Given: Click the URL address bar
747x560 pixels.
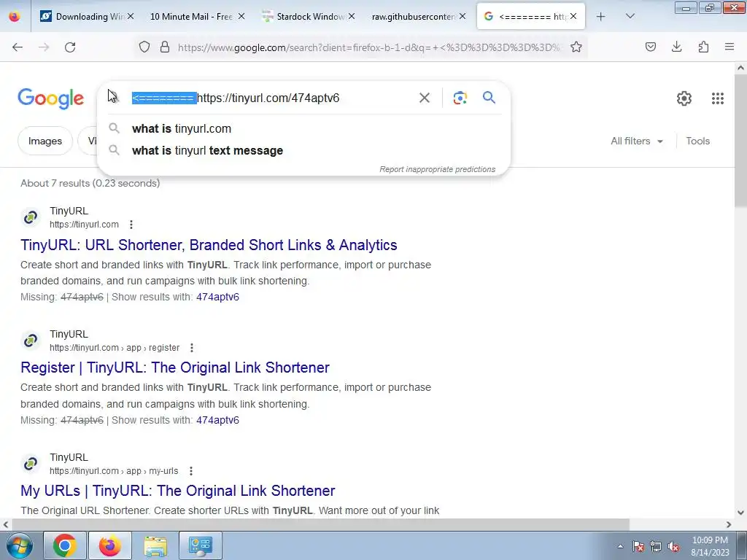Looking at the screenshot, I should (x=369, y=47).
